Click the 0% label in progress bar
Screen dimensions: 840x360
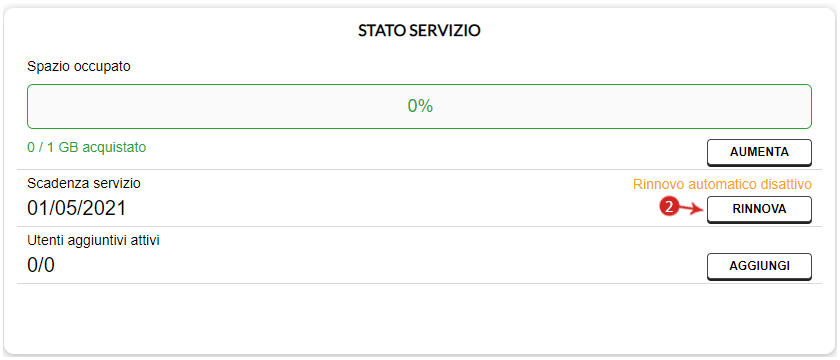coord(420,106)
